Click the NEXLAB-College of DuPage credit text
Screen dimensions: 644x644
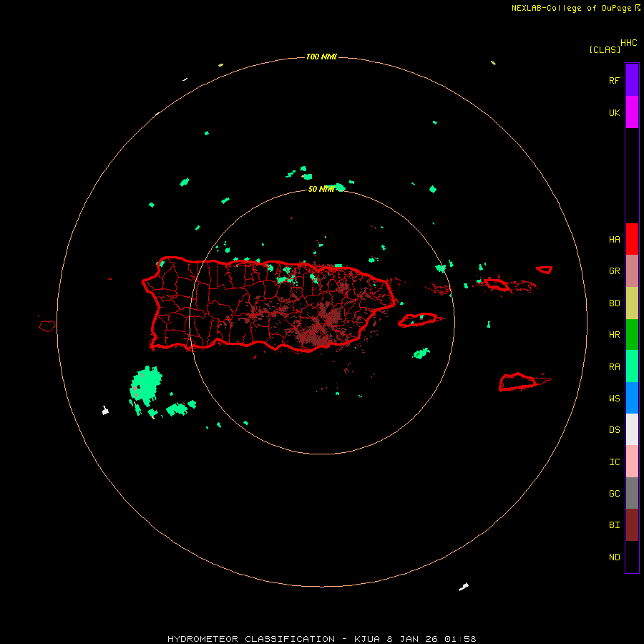click(x=571, y=8)
